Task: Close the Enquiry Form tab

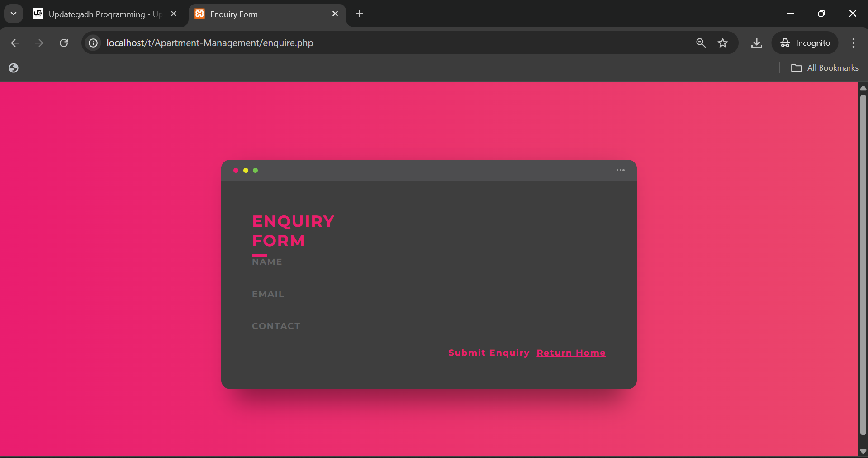Action: [335, 14]
